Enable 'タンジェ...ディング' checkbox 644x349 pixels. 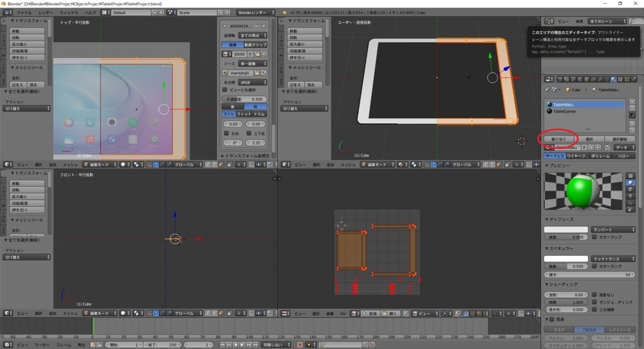(594, 302)
